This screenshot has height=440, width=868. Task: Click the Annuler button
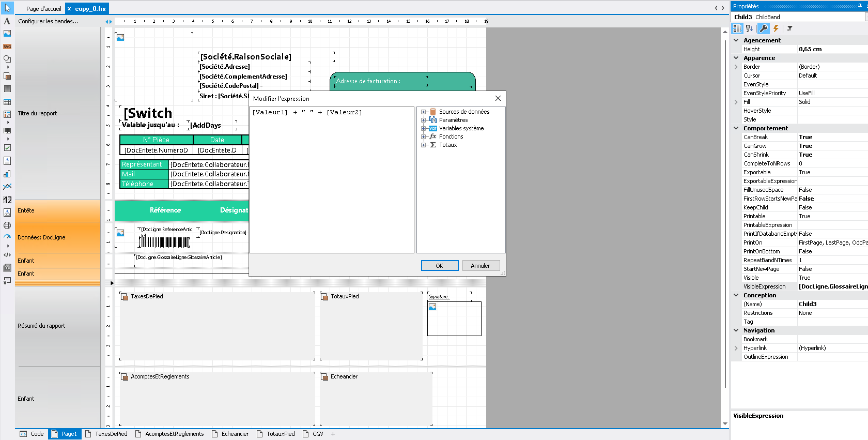tap(480, 266)
